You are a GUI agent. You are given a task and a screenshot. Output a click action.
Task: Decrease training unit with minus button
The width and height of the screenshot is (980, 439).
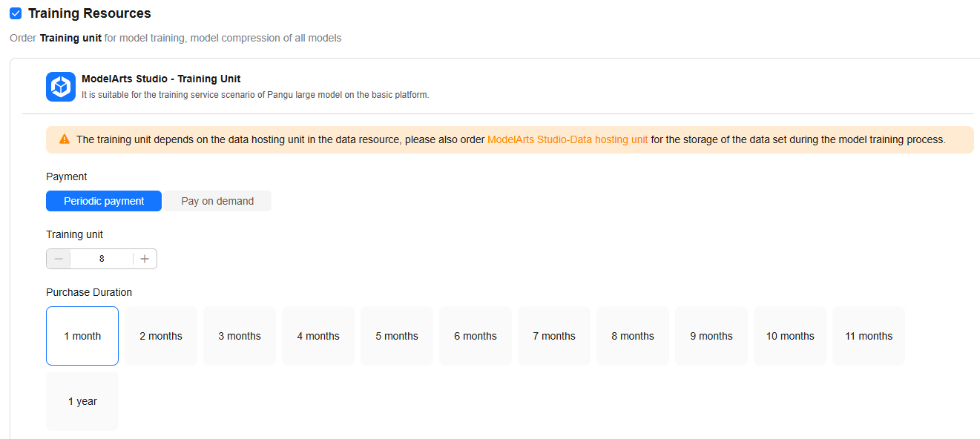click(59, 259)
